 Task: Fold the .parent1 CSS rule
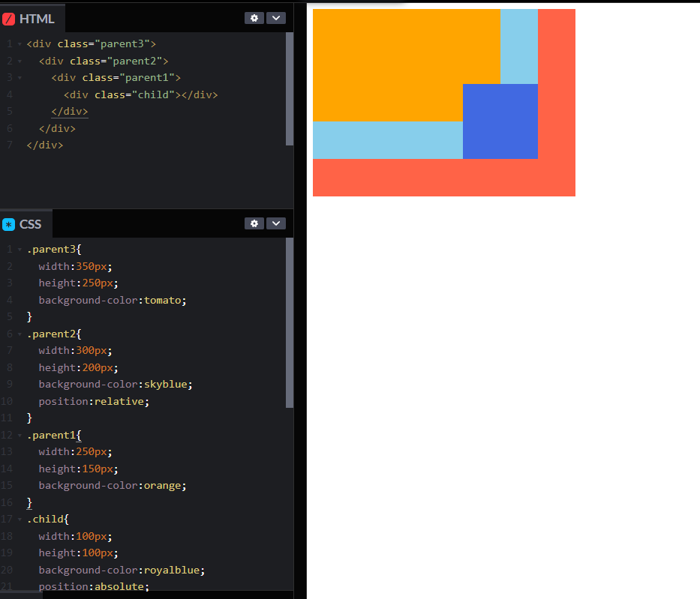point(20,436)
